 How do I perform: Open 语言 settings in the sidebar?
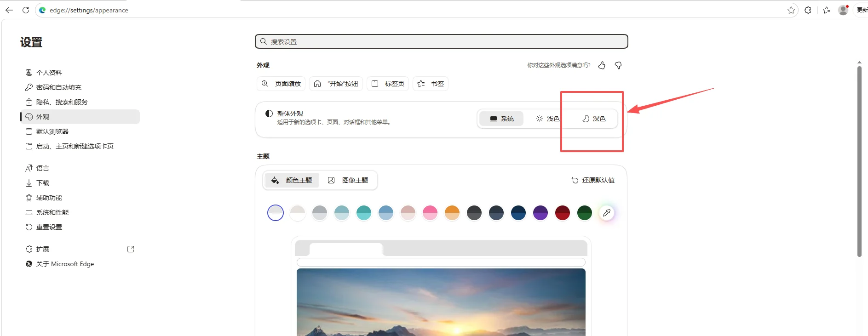[80, 168]
